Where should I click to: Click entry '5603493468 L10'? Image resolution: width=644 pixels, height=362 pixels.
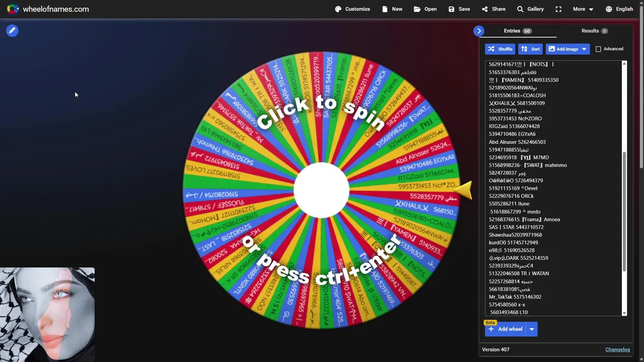point(509,312)
